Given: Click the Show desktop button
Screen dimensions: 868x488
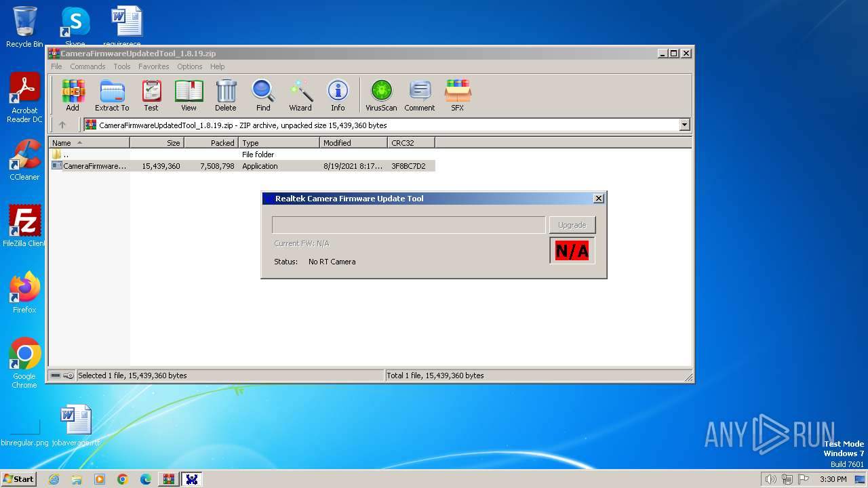Looking at the screenshot, I should pyautogui.click(x=861, y=479).
